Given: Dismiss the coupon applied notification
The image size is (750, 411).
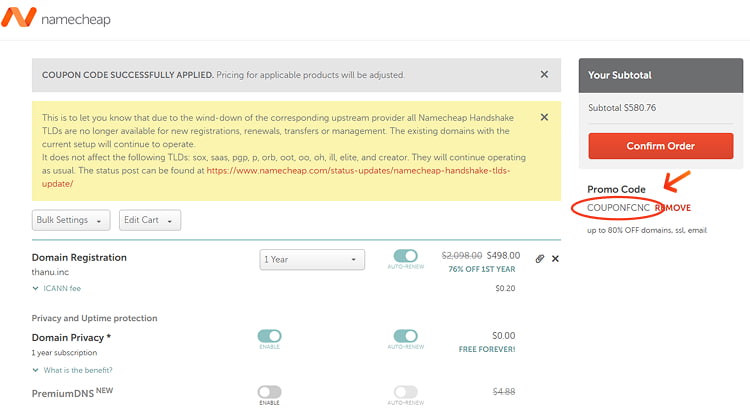Looking at the screenshot, I should 544,75.
